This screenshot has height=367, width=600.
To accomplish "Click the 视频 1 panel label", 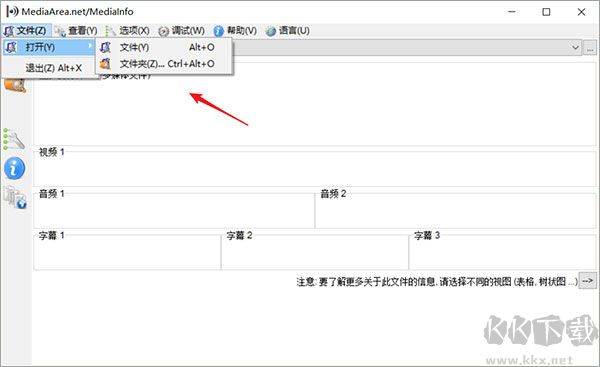I will click(x=52, y=152).
